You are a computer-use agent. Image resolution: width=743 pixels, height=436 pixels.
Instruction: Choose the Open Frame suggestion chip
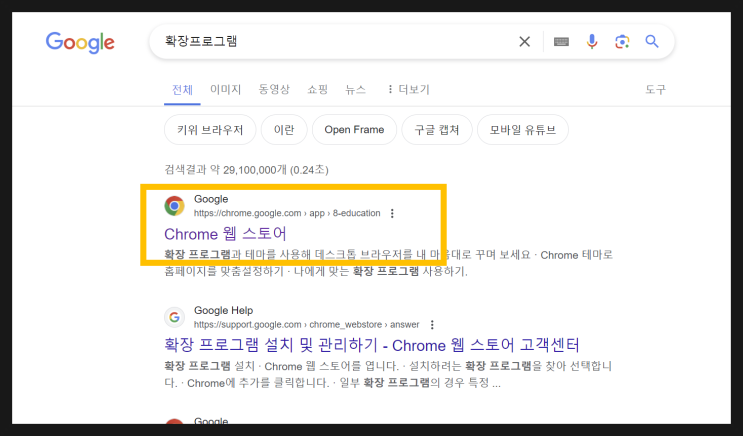[x=354, y=130]
